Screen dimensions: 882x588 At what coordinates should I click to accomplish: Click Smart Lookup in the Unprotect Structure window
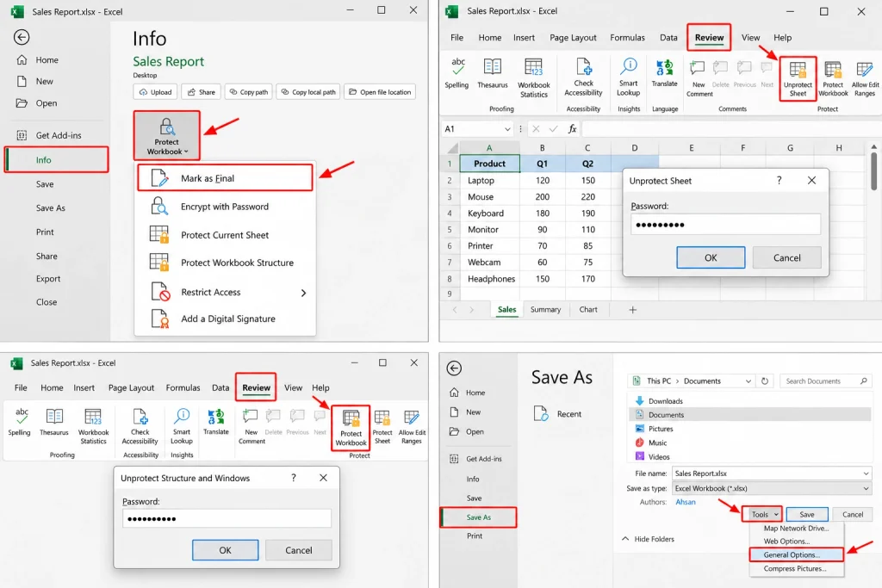pos(182,425)
